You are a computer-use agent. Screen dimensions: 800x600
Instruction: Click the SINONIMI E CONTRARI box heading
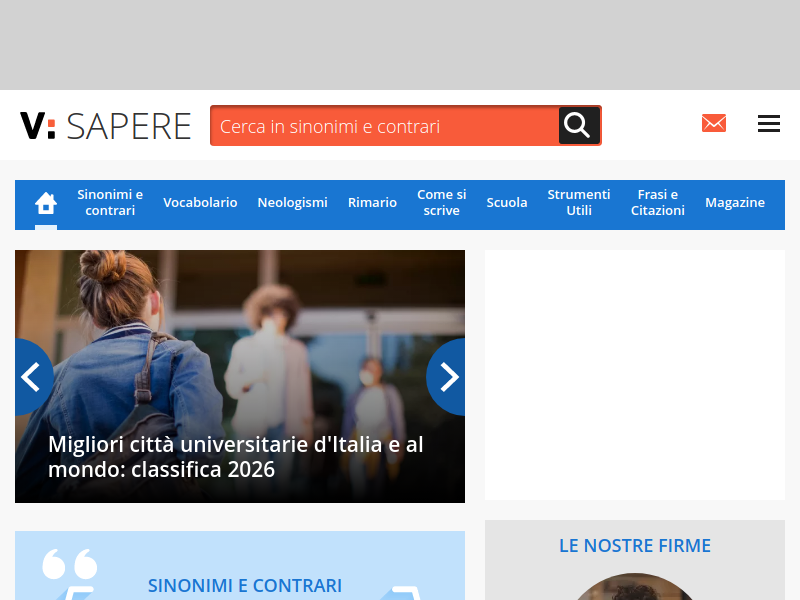245,586
